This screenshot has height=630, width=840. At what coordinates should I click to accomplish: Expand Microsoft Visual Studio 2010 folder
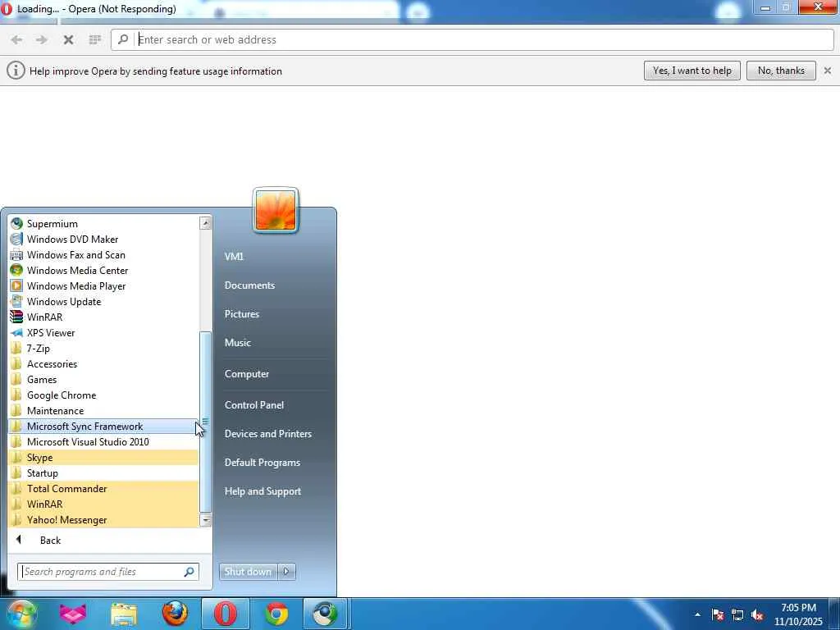coord(103,442)
